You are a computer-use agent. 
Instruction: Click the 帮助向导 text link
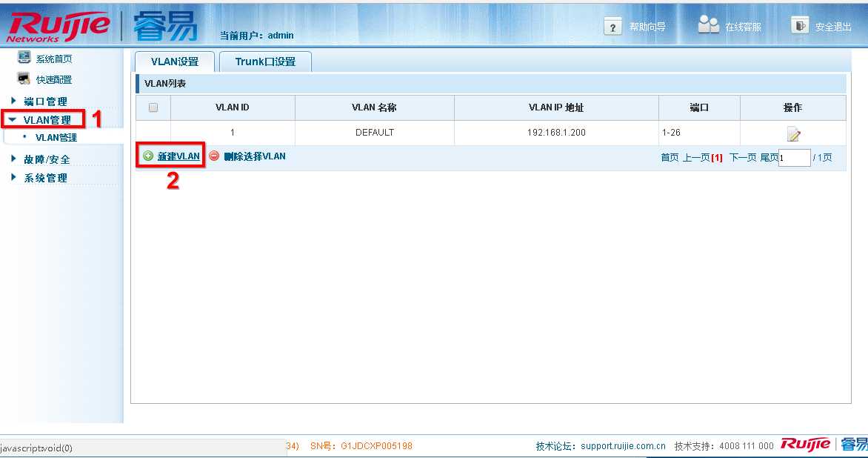(x=647, y=27)
